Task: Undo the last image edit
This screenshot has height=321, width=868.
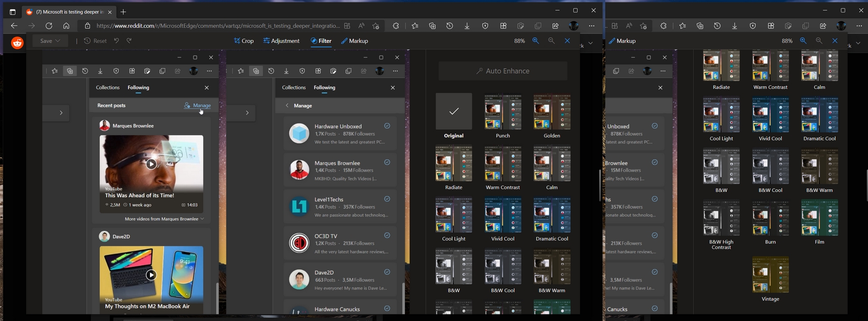Action: [116, 41]
